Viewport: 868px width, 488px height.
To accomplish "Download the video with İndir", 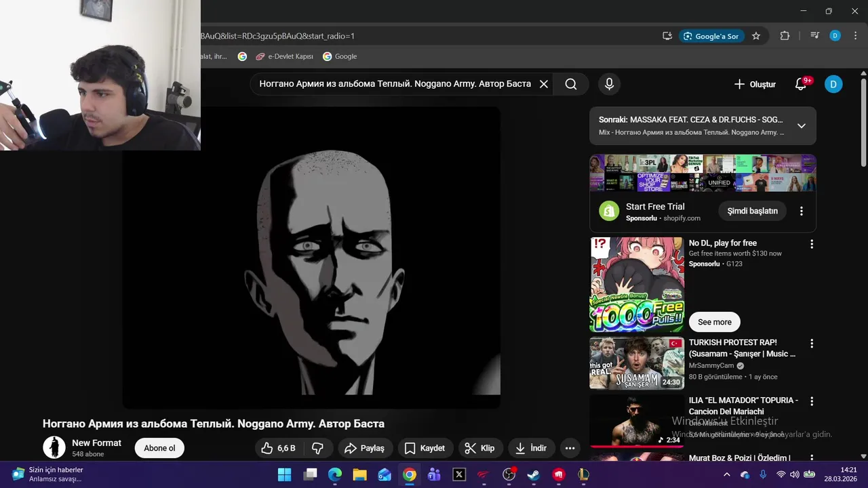I will click(531, 448).
